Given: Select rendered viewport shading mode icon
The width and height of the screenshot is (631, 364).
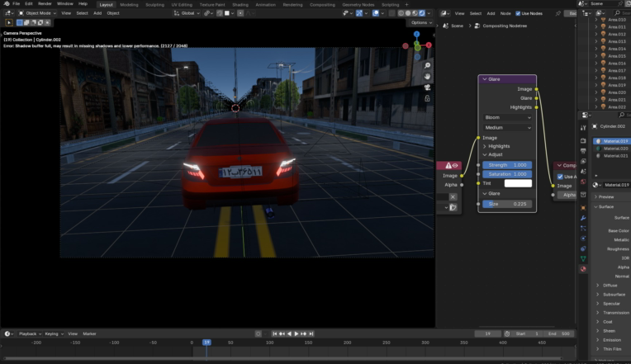Looking at the screenshot, I should (422, 13).
